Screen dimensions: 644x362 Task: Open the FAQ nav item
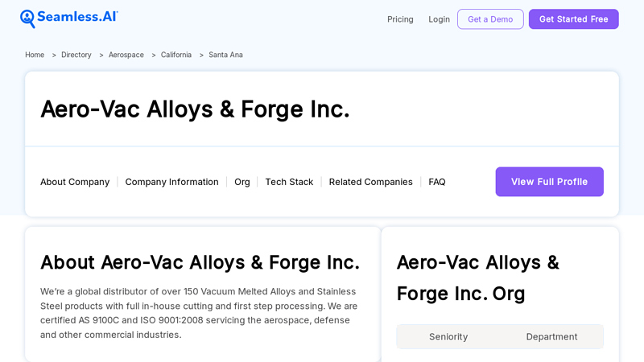coord(437,182)
